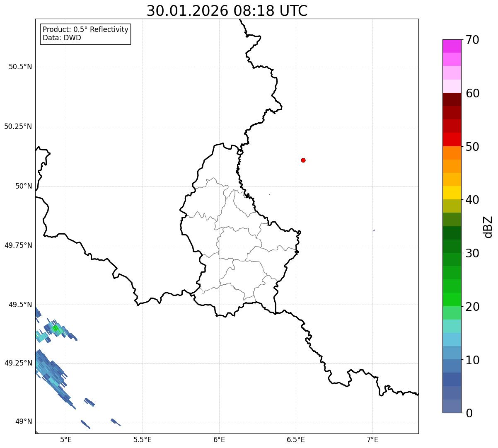Click the bright green colorbar swatch above 20

point(452,299)
